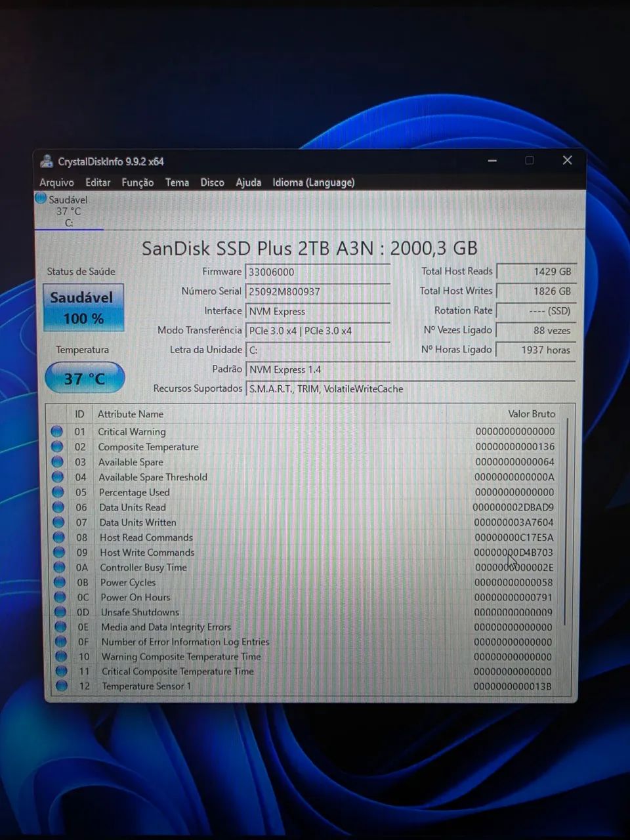Click the Saudável 100 % health status button
Image resolution: width=630 pixels, height=840 pixels.
pyautogui.click(x=83, y=308)
